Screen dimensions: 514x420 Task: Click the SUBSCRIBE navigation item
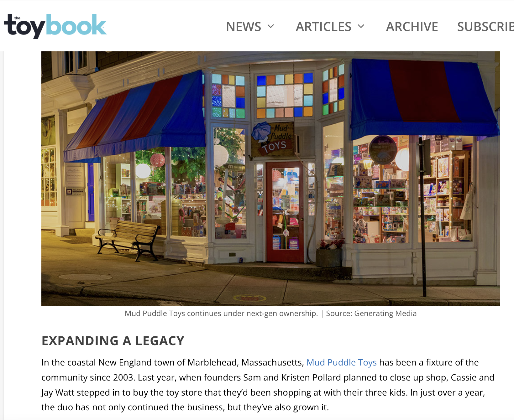point(485,27)
